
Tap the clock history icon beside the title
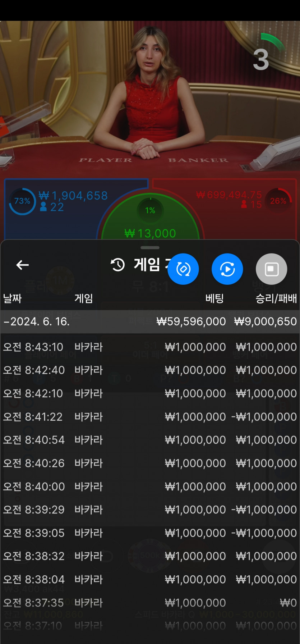117,265
